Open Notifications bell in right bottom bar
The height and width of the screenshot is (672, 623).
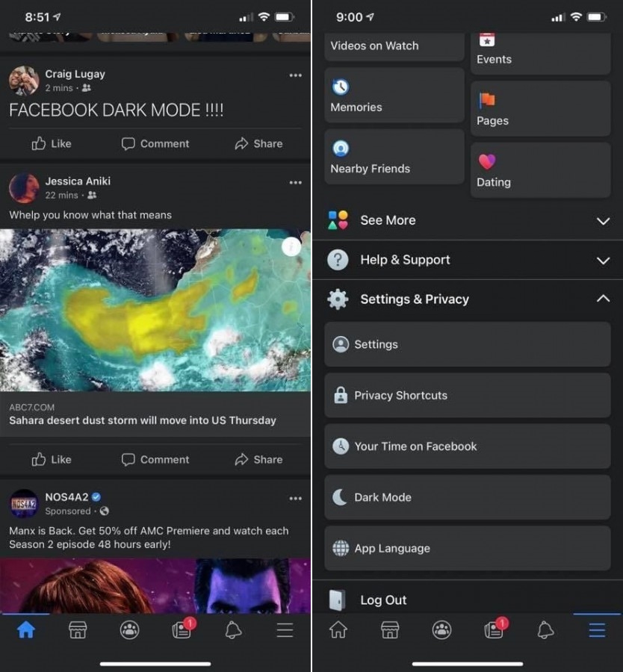click(x=545, y=630)
